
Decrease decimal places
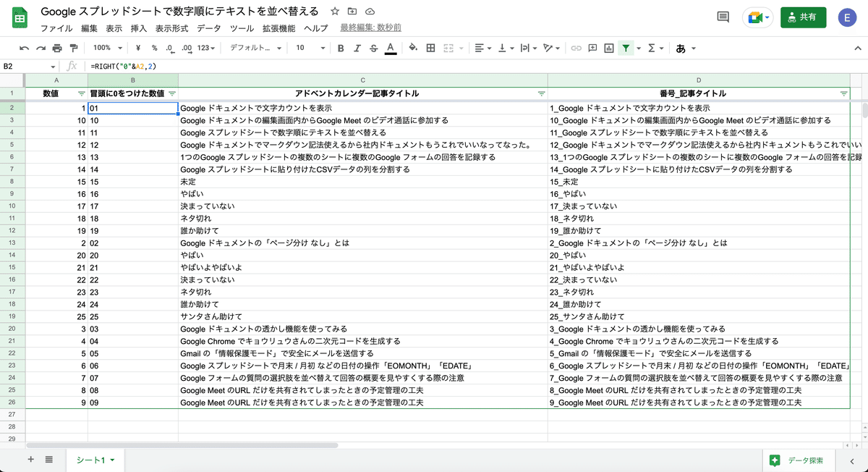(x=169, y=48)
